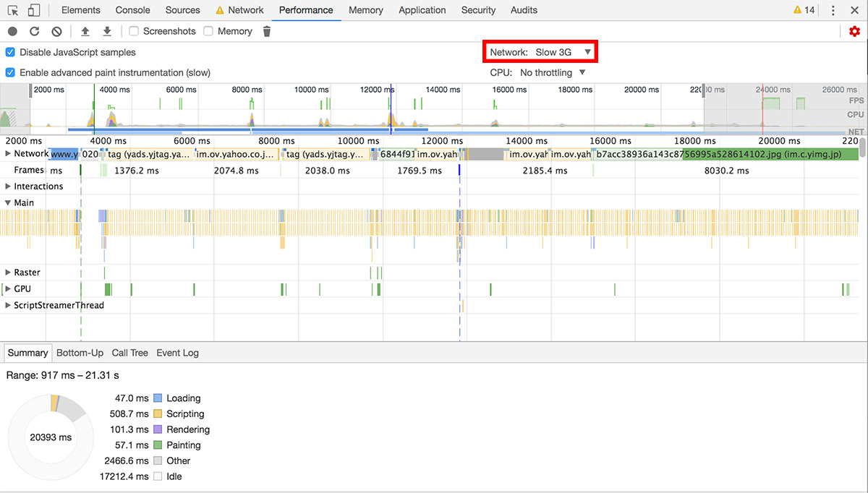Viewport: 868px width, 493px height.
Task: Select the 2074.8 ms frame
Action: point(237,171)
